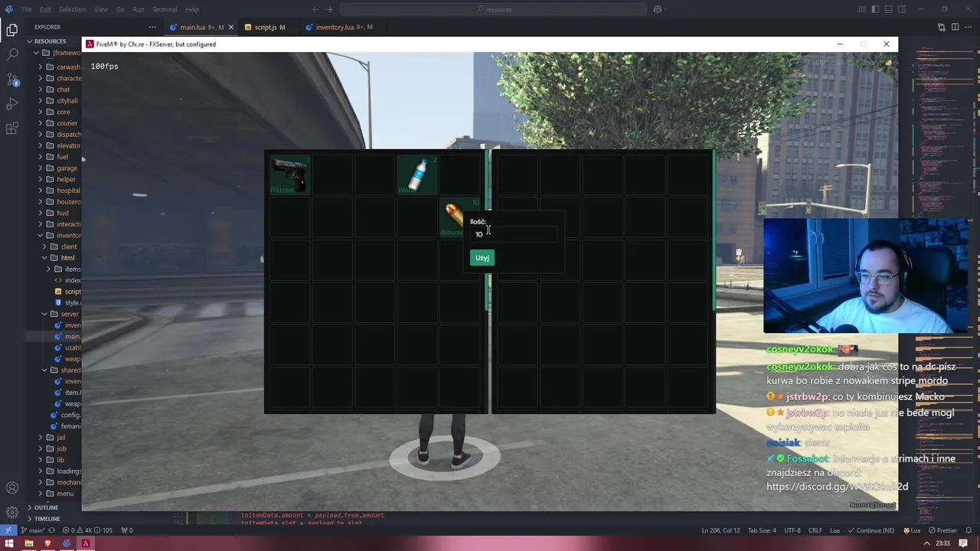The image size is (980, 551).
Task: Open the Explorer view in activity bar
Action: pyautogui.click(x=11, y=31)
